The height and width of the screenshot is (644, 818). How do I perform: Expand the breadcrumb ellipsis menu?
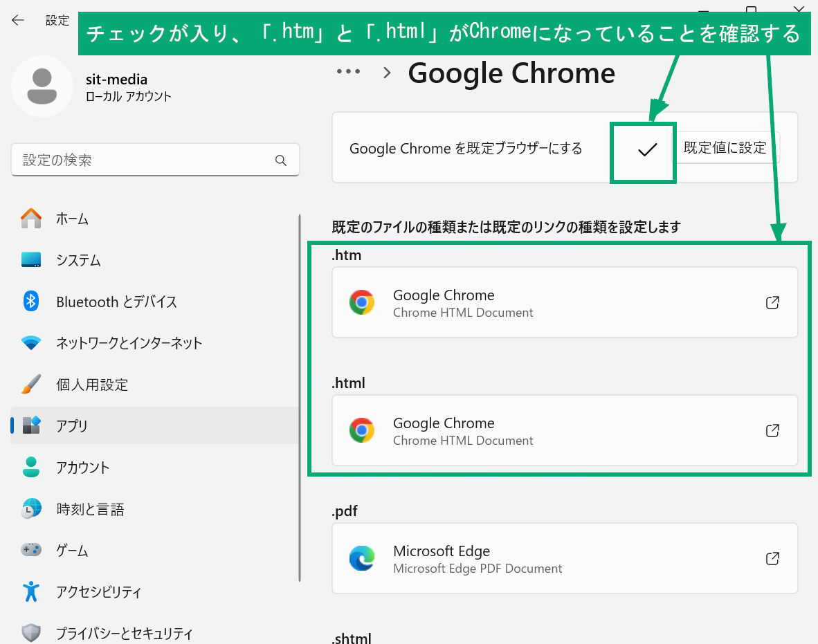click(349, 71)
